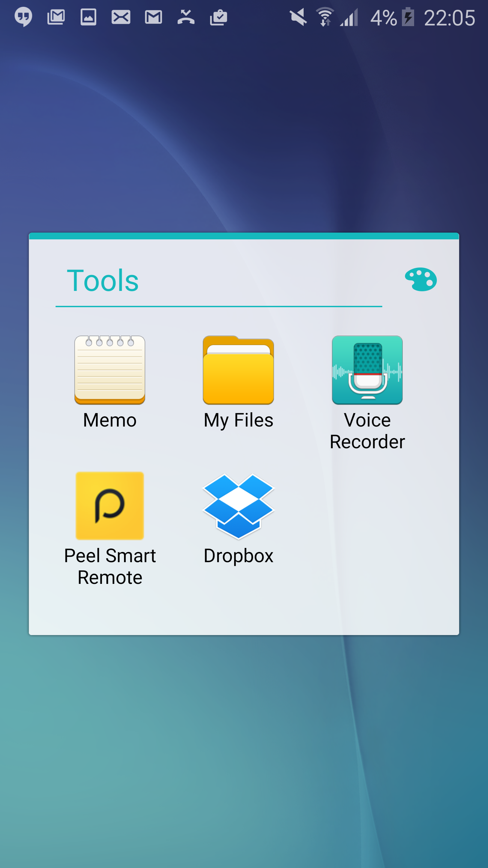Viewport: 488px width, 868px height.
Task: Edit the Tools folder name field
Action: [219, 281]
